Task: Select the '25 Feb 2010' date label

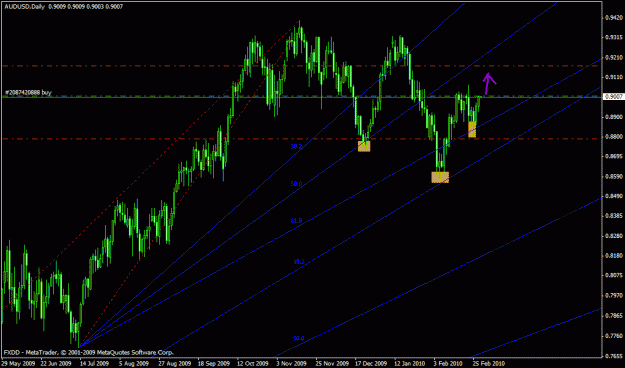Action: coord(489,364)
